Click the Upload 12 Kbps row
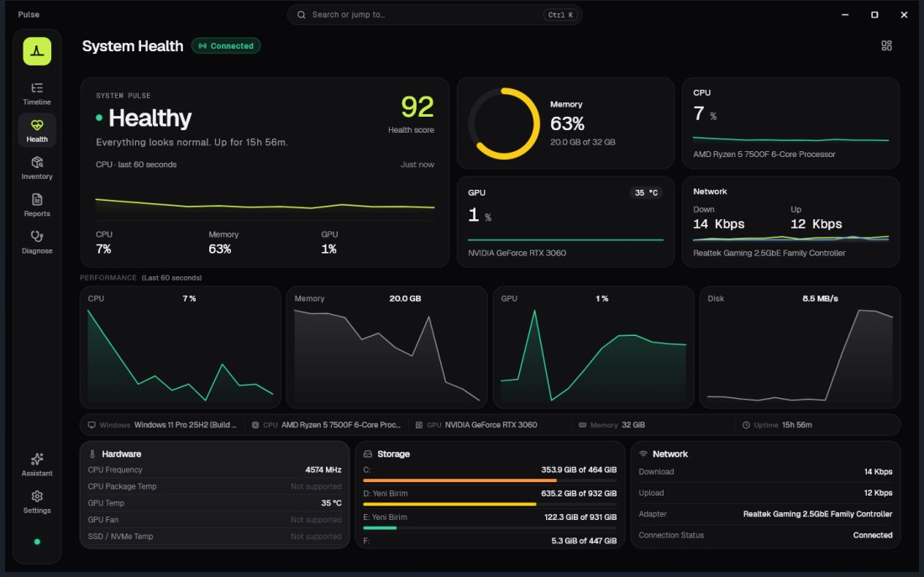Image resolution: width=924 pixels, height=577 pixels. pyautogui.click(x=765, y=493)
